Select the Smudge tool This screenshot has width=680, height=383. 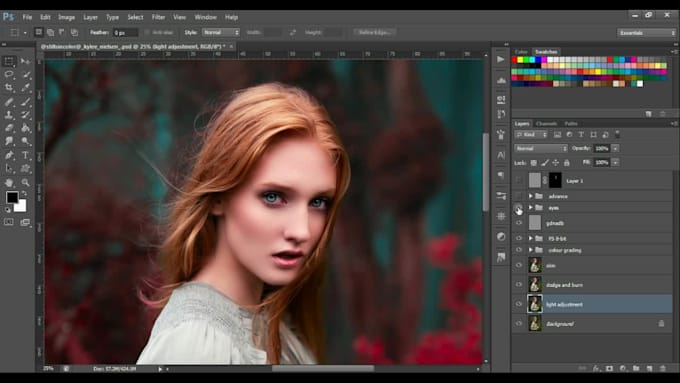[9, 141]
